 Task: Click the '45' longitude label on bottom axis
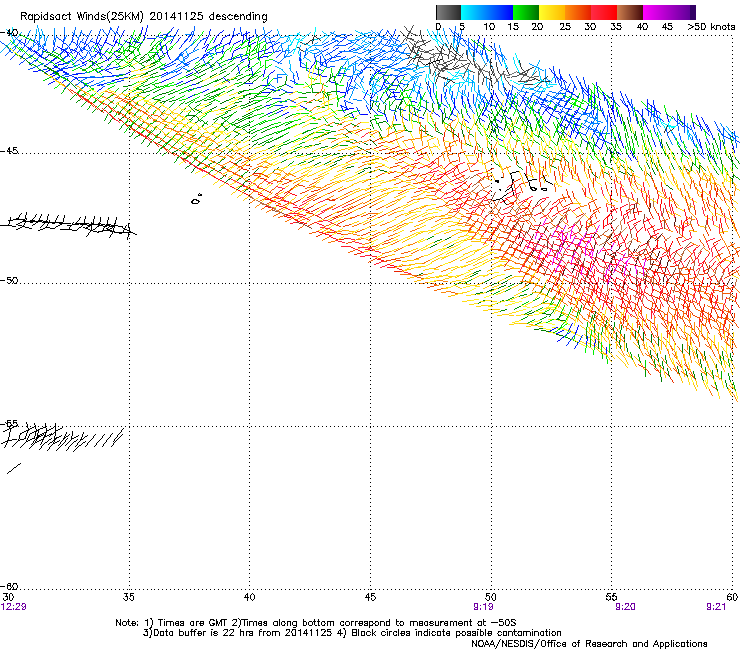(370, 597)
